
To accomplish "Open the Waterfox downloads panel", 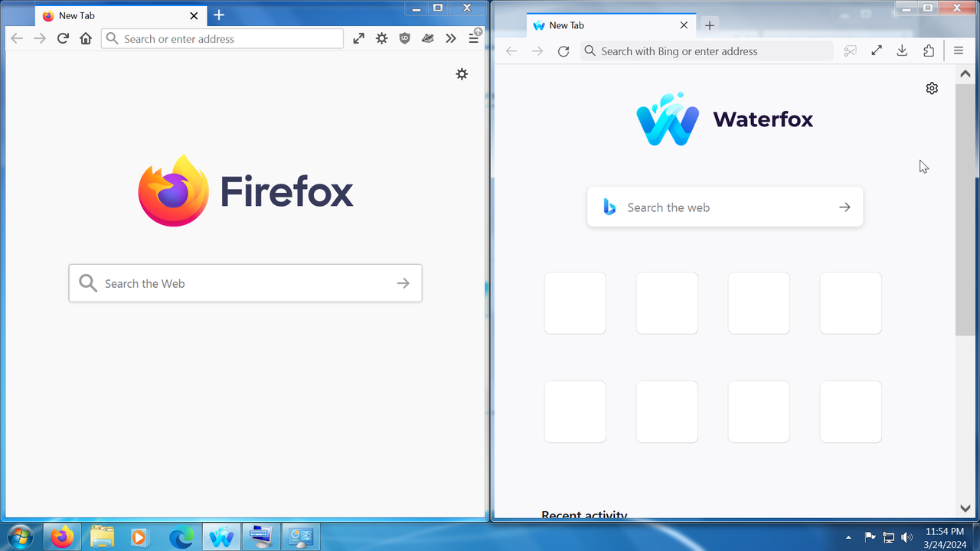I will click(902, 51).
